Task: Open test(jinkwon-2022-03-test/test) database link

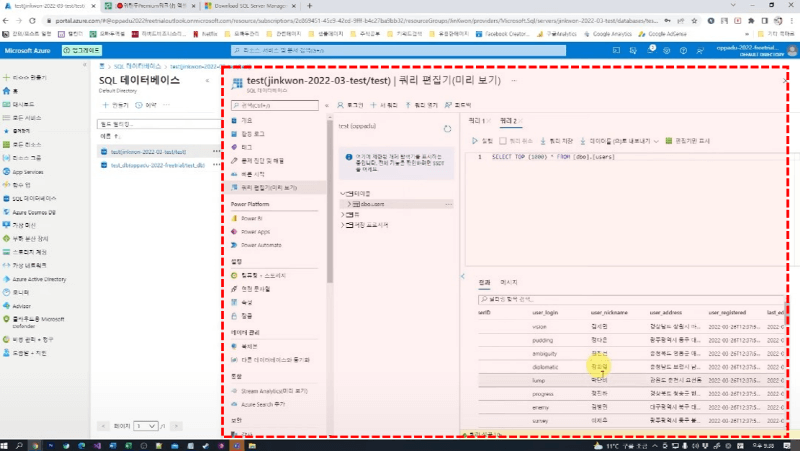Action: pyautogui.click(x=148, y=152)
